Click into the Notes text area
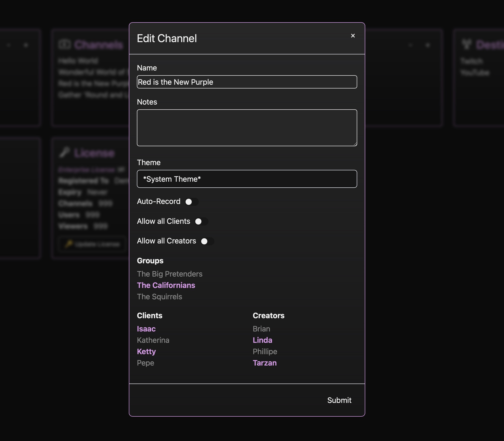The height and width of the screenshot is (441, 504). (x=247, y=128)
